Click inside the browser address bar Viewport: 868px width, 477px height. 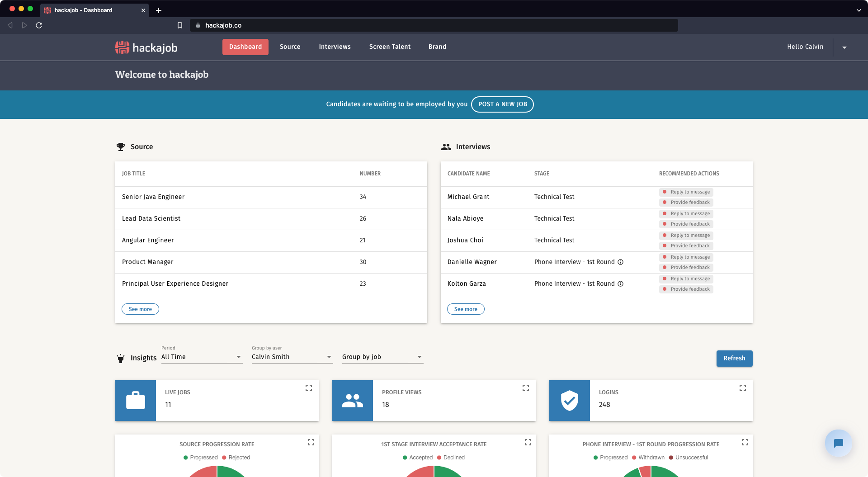click(x=434, y=25)
